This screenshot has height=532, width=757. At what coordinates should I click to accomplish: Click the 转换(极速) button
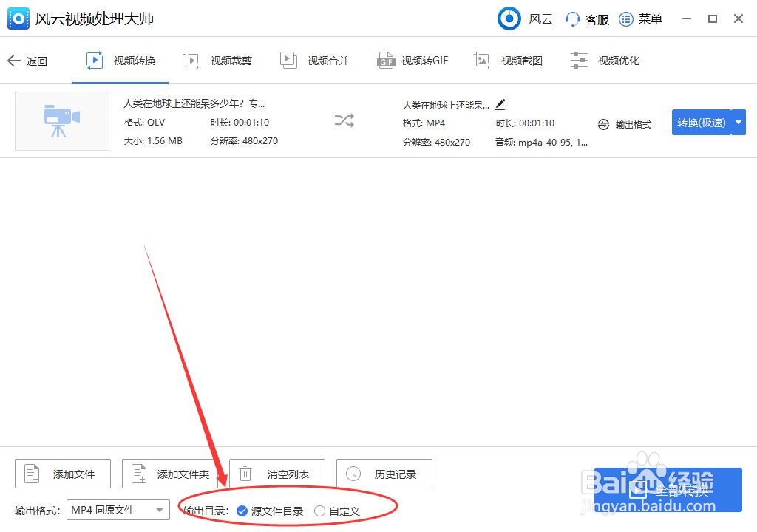[702, 123]
